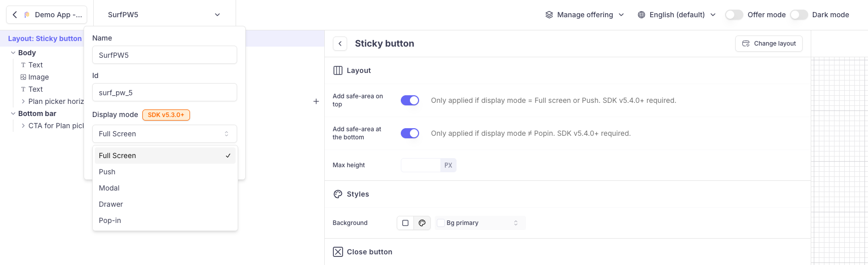The width and height of the screenshot is (868, 265).
Task: Click the back arrow beside Demo App
Action: tap(15, 15)
